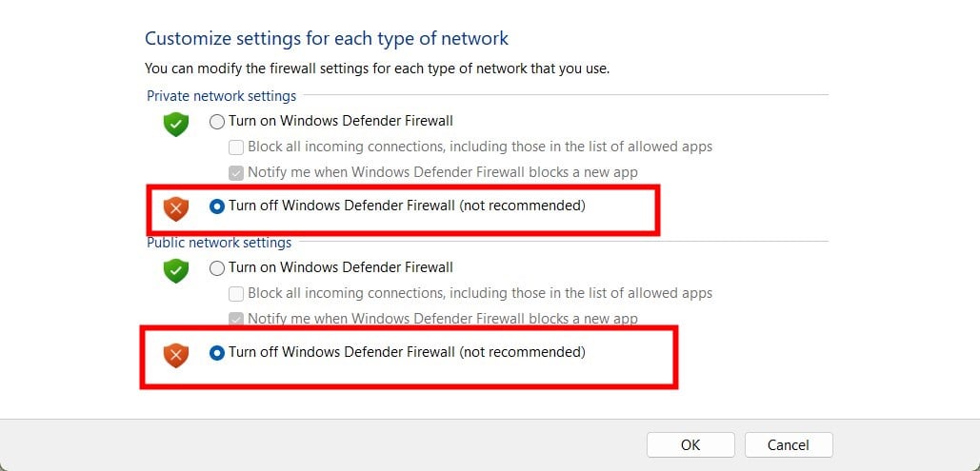Toggle Notify me checkbox under Public network settings

tap(236, 320)
